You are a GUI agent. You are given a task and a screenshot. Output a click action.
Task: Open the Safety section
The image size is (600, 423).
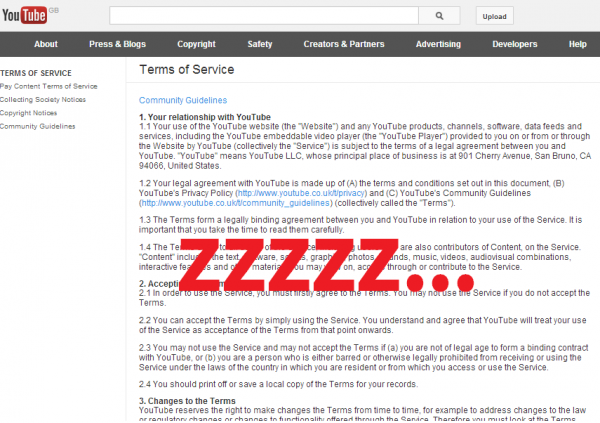260,44
